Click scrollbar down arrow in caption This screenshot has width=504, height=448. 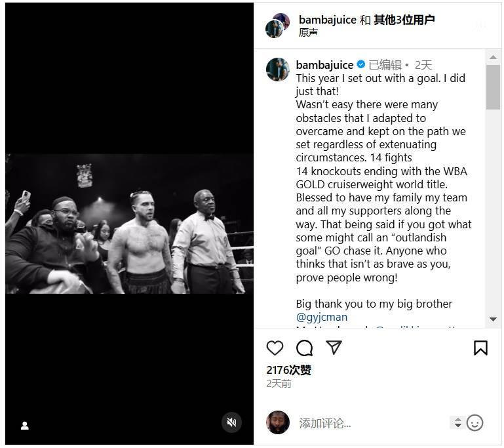pyautogui.click(x=493, y=319)
